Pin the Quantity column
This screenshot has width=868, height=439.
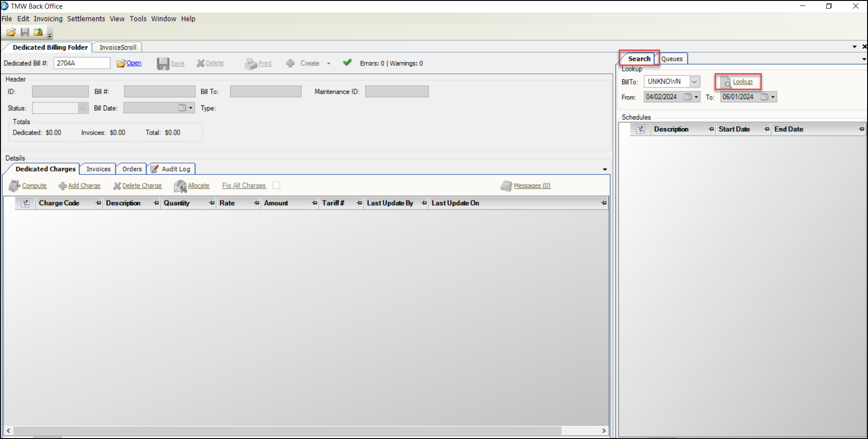[212, 203]
